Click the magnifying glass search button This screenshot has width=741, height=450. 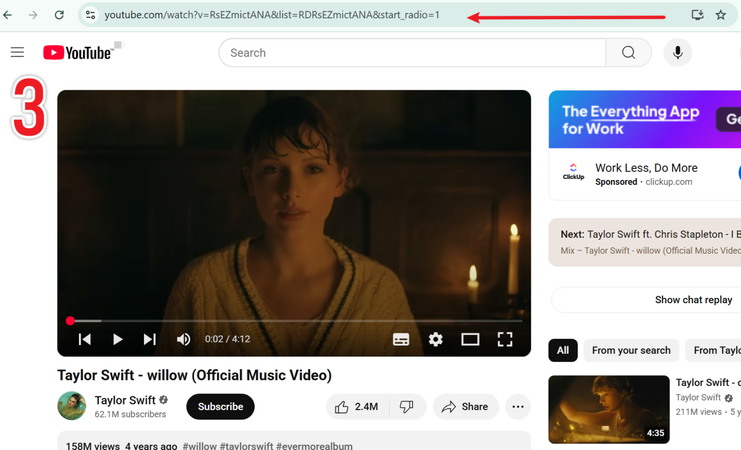pos(629,52)
